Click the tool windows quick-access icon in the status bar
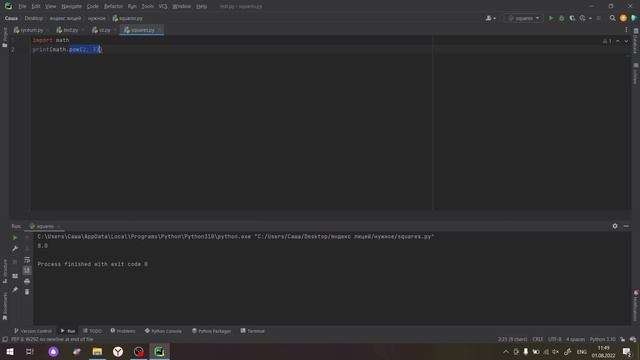This screenshot has height=360, width=640. pyautogui.click(x=5, y=340)
